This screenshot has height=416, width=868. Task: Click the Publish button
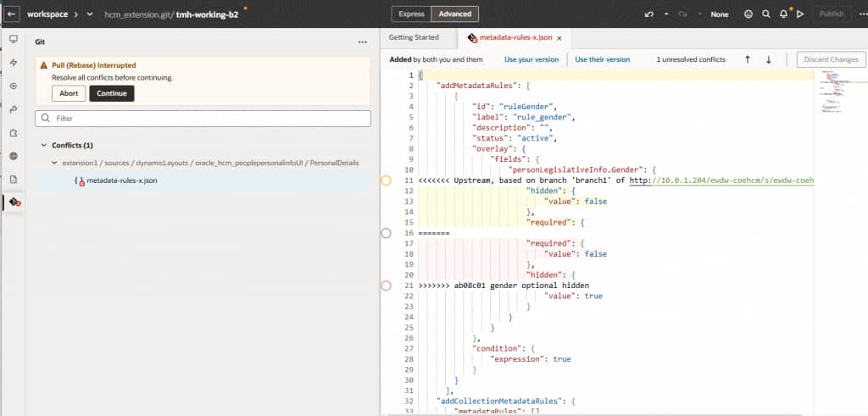832,14
